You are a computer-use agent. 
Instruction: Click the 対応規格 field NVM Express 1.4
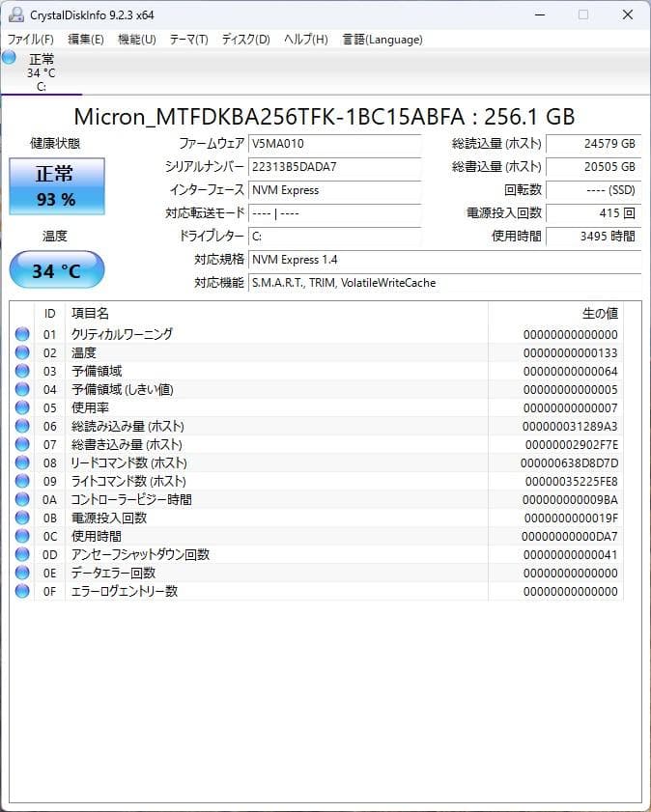(445, 260)
